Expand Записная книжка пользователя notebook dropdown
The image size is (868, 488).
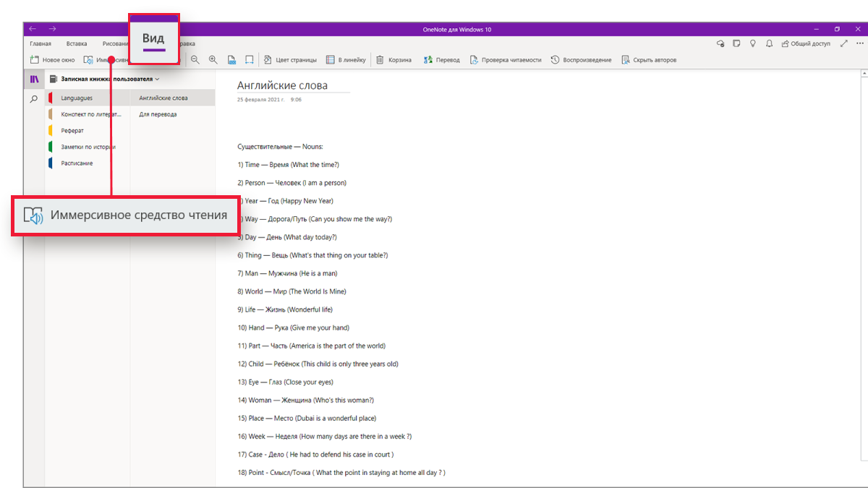(105, 79)
